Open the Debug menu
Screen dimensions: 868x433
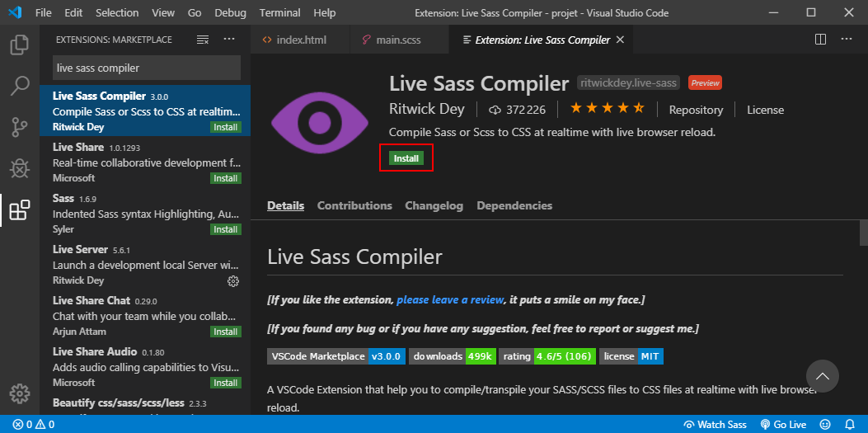232,12
